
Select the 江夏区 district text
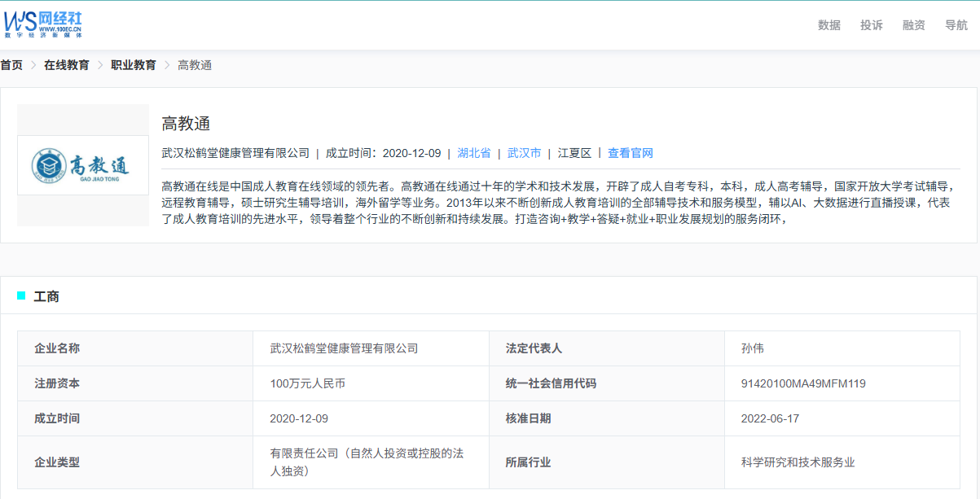click(x=575, y=153)
